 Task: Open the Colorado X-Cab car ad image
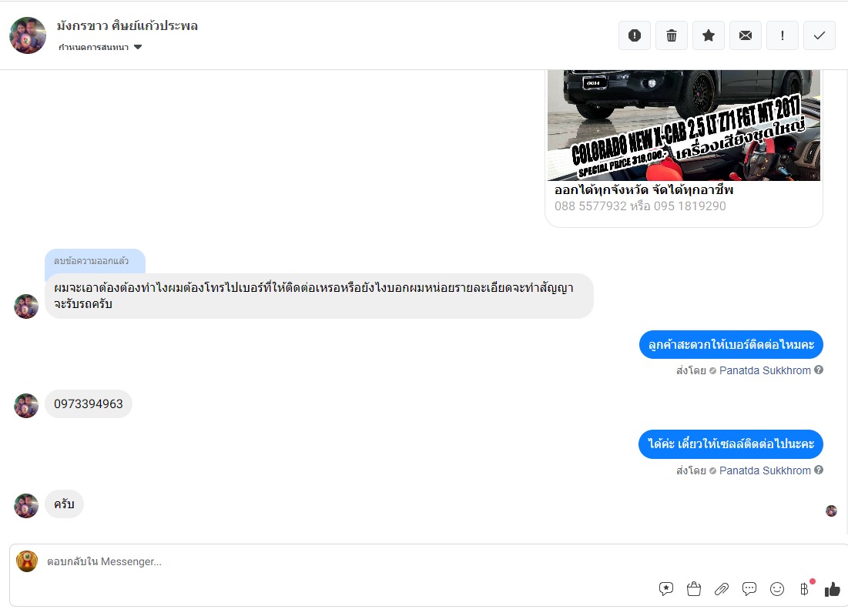[x=684, y=126]
